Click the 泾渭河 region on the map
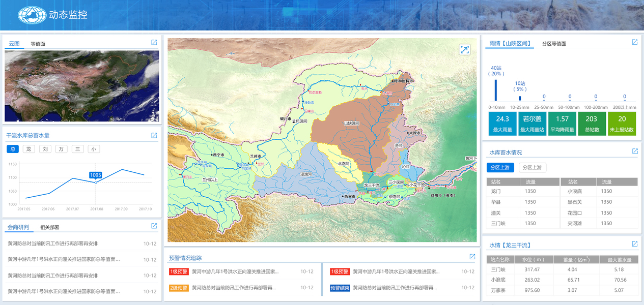644x305 pixels. (x=306, y=174)
